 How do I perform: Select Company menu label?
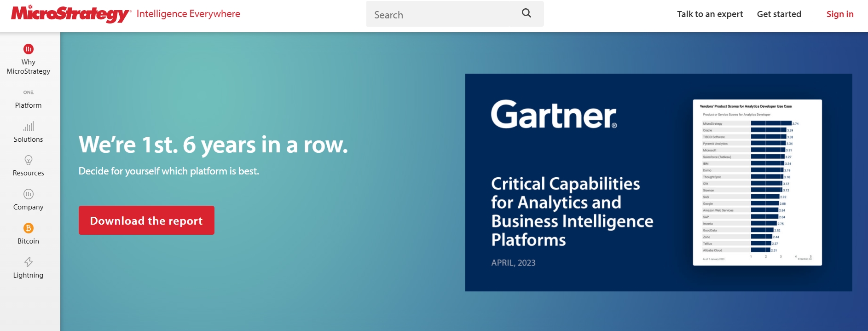coord(29,207)
